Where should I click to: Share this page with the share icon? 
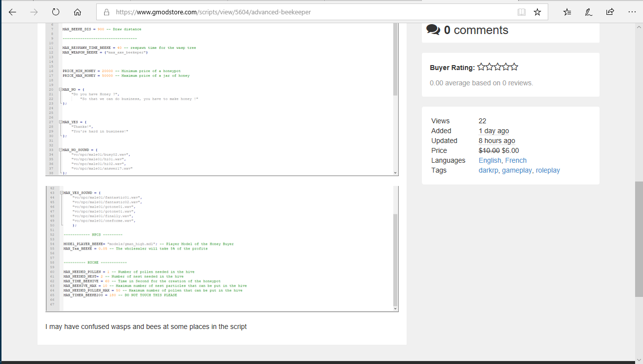point(610,12)
